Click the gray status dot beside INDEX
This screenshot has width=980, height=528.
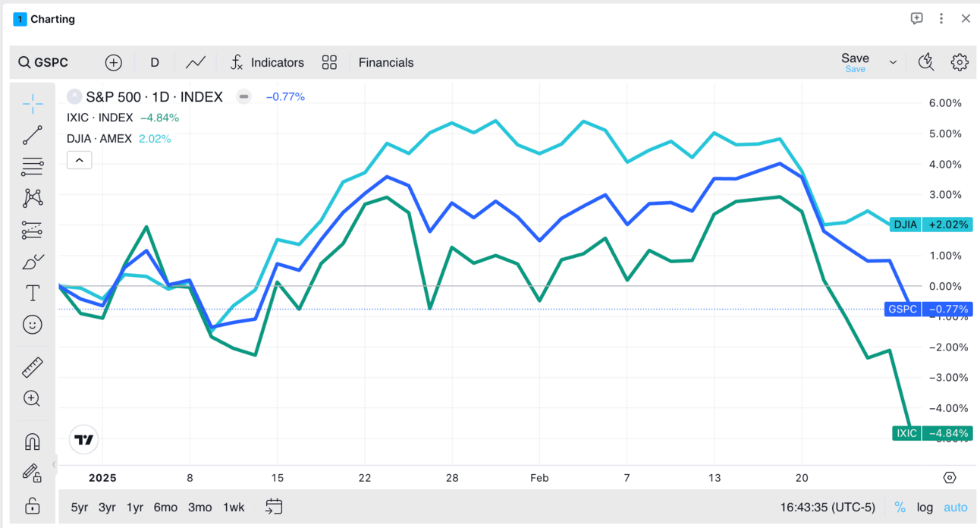pos(243,96)
